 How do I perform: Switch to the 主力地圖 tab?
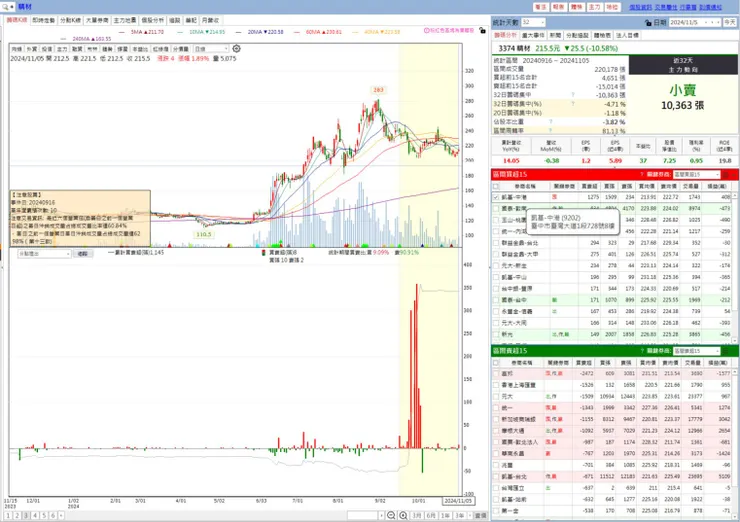pyautogui.click(x=125, y=20)
